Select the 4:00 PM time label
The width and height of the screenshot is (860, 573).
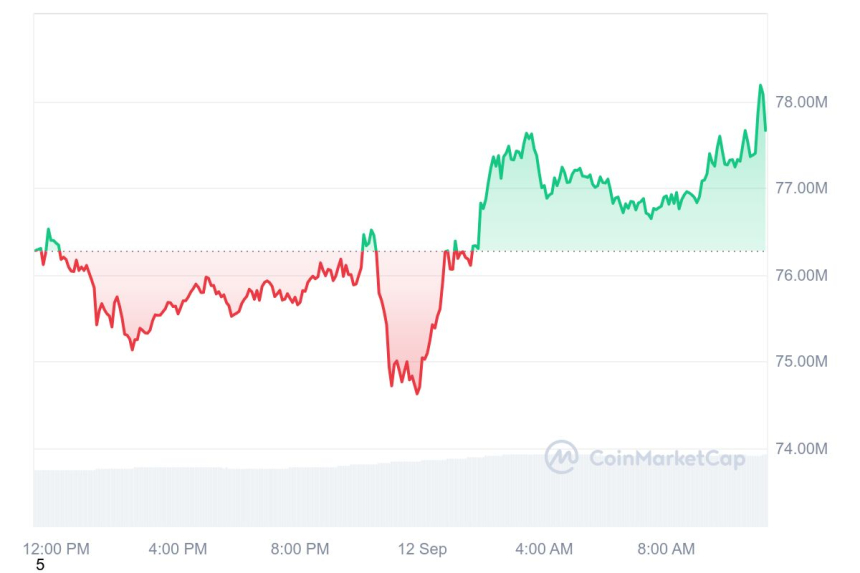point(177,549)
